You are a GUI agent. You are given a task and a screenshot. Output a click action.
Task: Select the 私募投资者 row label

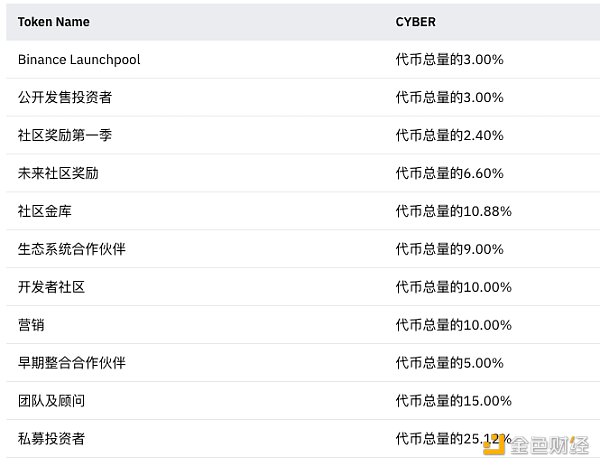click(x=51, y=439)
